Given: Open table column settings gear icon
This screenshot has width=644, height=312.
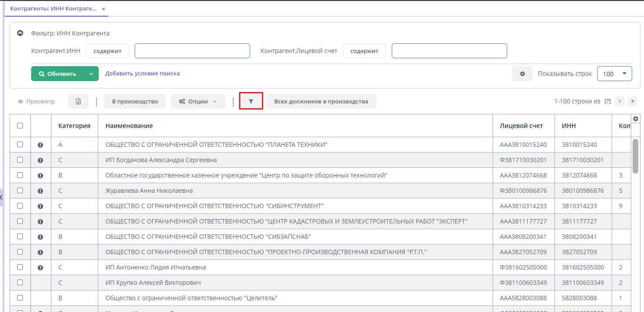Looking at the screenshot, I should coord(636,119).
